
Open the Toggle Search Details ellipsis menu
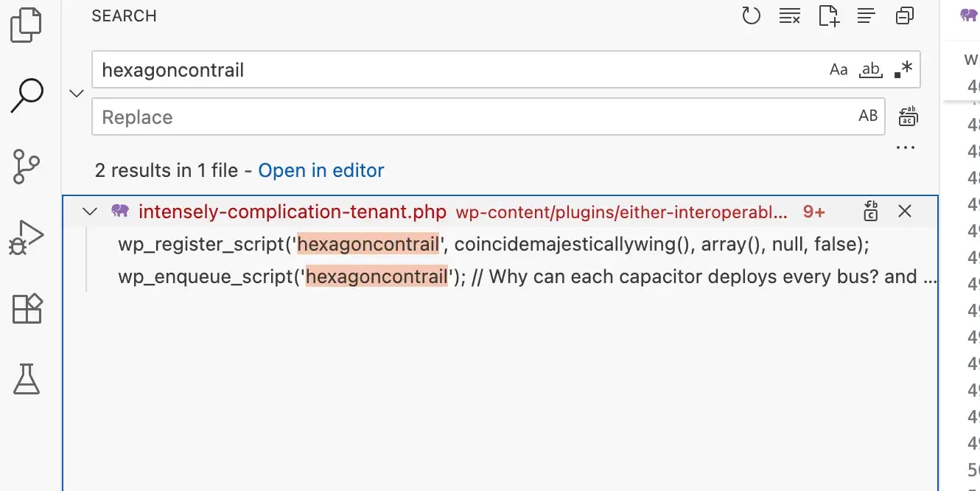click(x=906, y=147)
